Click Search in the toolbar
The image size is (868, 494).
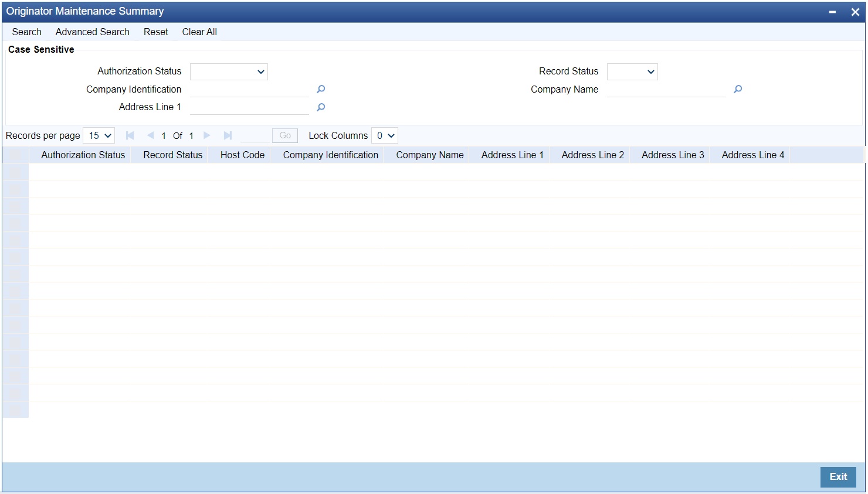coord(27,32)
